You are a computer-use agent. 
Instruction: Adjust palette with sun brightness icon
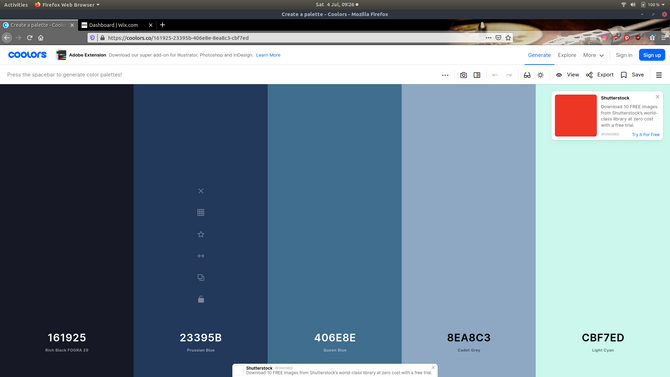tap(541, 75)
